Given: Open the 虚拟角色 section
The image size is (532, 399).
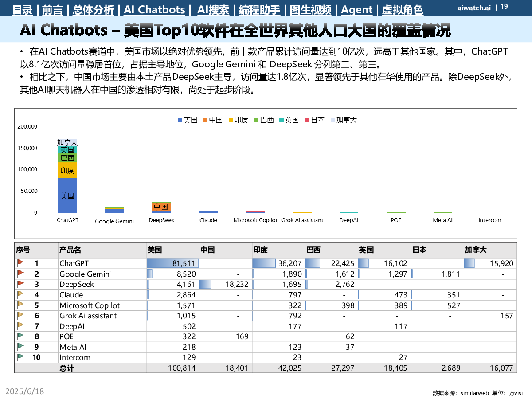Looking at the screenshot, I should (402, 9).
